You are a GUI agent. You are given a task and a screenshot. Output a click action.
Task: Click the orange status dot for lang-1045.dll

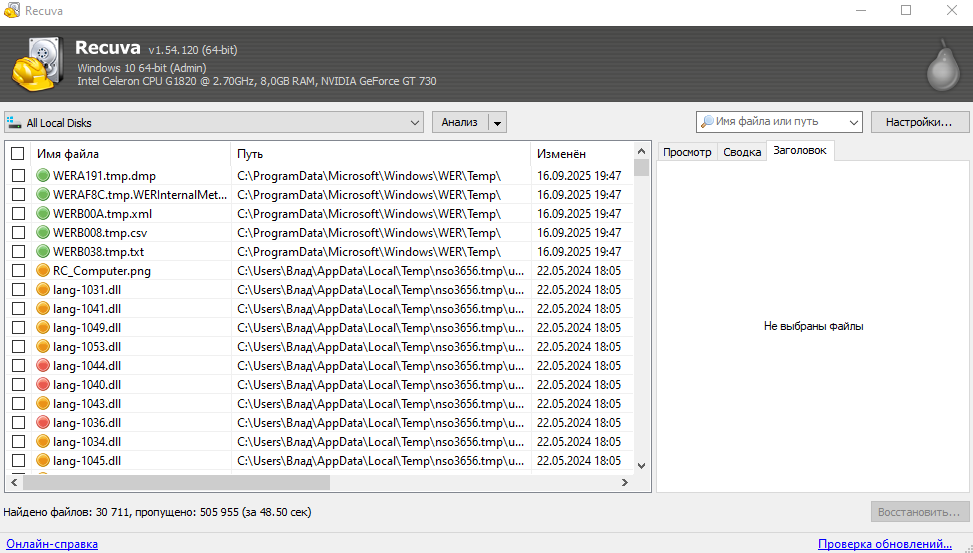click(43, 461)
